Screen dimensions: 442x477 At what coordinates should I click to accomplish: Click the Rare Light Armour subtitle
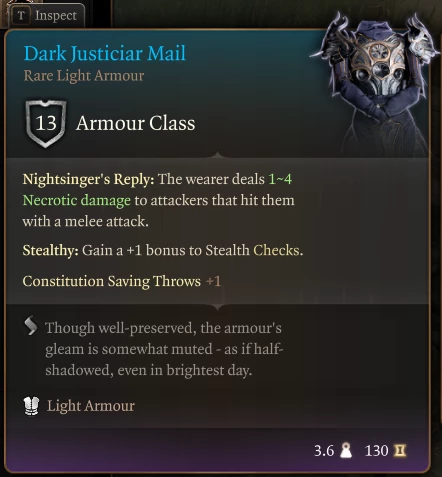84,76
